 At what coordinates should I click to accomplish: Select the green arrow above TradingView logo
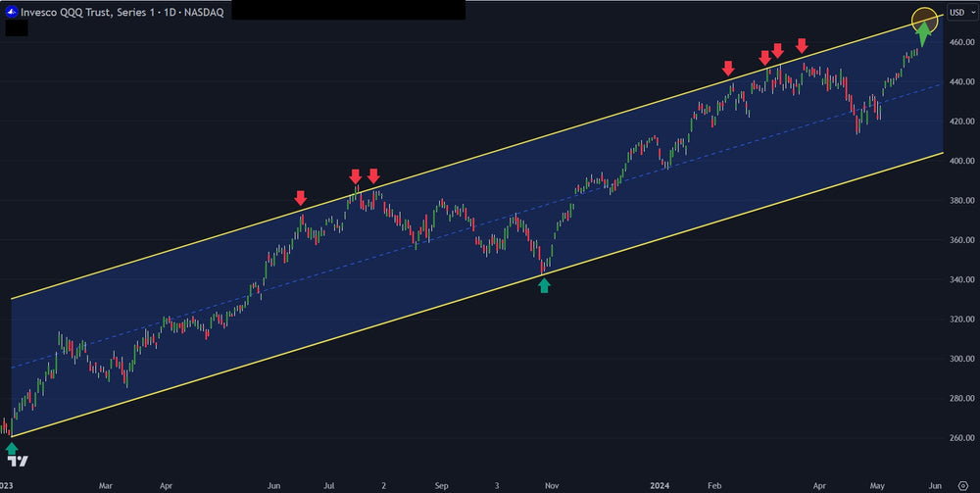pyautogui.click(x=12, y=448)
